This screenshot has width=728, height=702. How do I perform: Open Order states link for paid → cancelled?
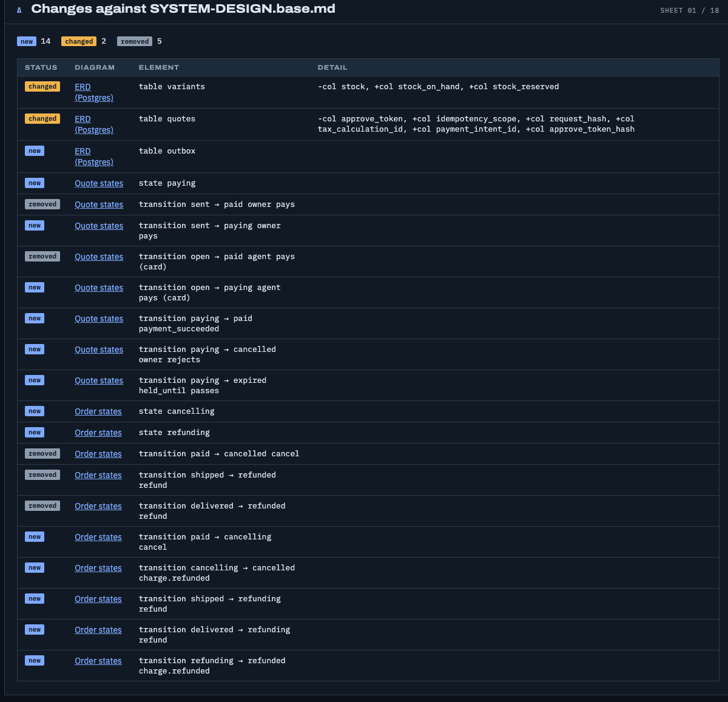[98, 454]
